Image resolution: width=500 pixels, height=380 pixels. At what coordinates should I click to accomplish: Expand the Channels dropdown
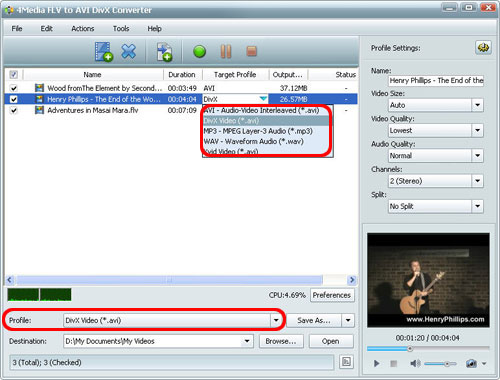(478, 181)
